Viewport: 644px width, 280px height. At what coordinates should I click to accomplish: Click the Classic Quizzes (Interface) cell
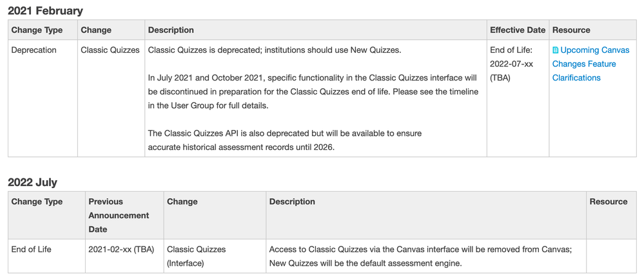pos(196,256)
